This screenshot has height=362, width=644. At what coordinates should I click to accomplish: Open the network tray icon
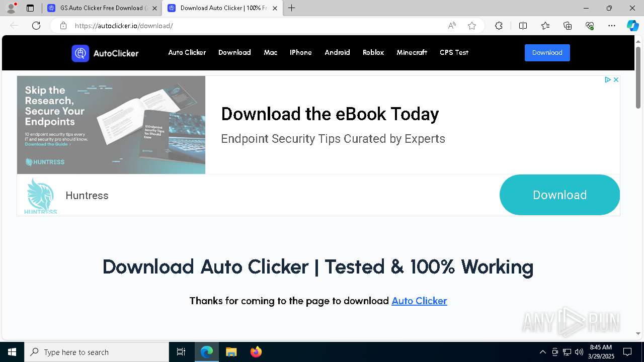(567, 352)
